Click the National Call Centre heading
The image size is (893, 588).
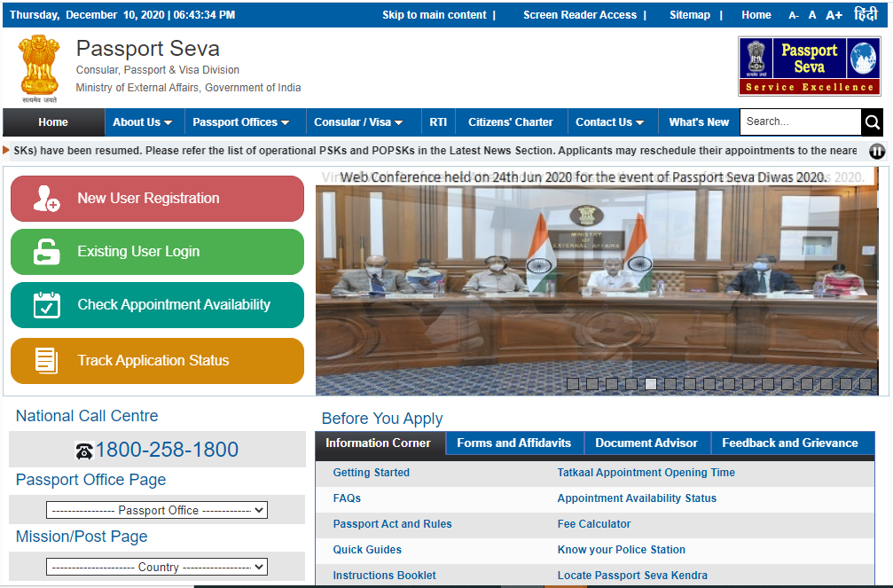tap(87, 416)
